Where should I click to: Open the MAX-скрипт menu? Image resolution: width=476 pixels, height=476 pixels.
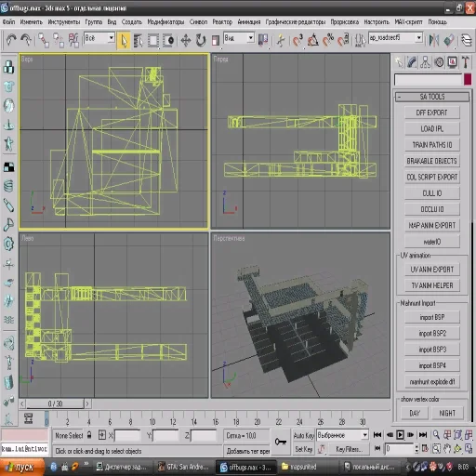point(408,22)
